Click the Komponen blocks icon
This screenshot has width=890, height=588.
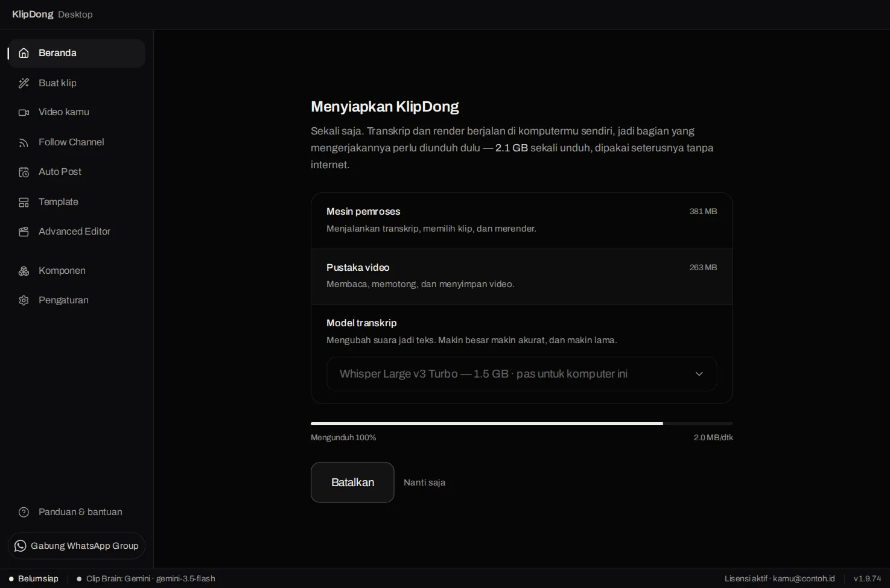point(24,271)
